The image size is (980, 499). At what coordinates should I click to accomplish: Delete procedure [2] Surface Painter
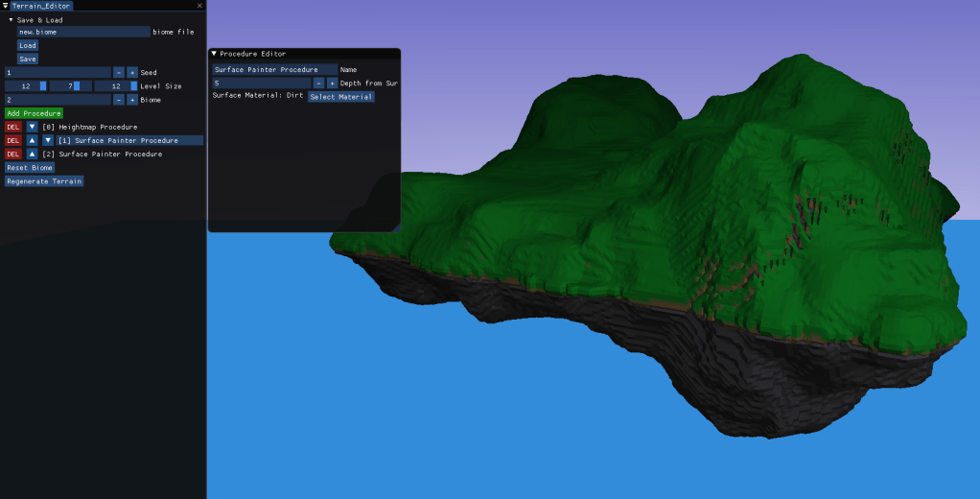[13, 154]
